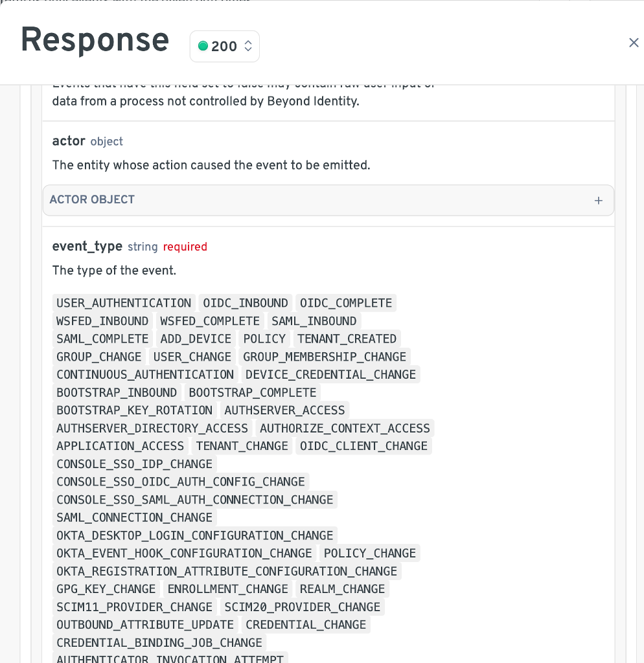
Task: Click the SAML_COMPLETE event type tag
Action: 102,339
